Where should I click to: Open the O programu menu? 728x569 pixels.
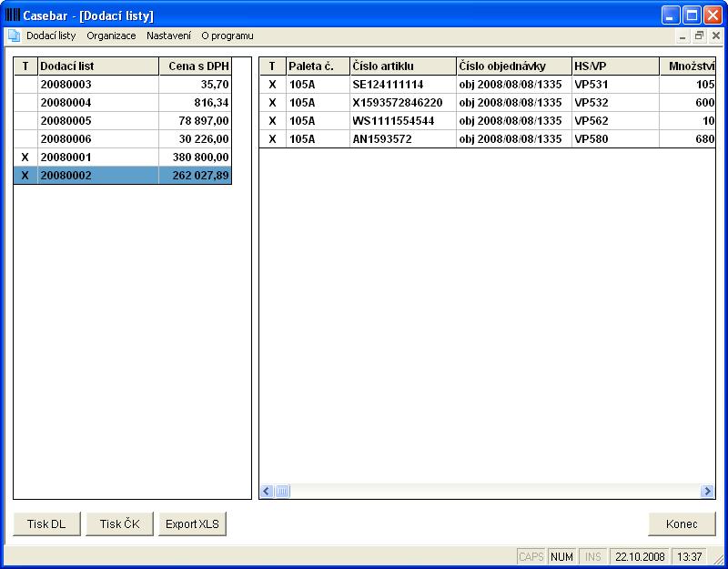coord(227,36)
